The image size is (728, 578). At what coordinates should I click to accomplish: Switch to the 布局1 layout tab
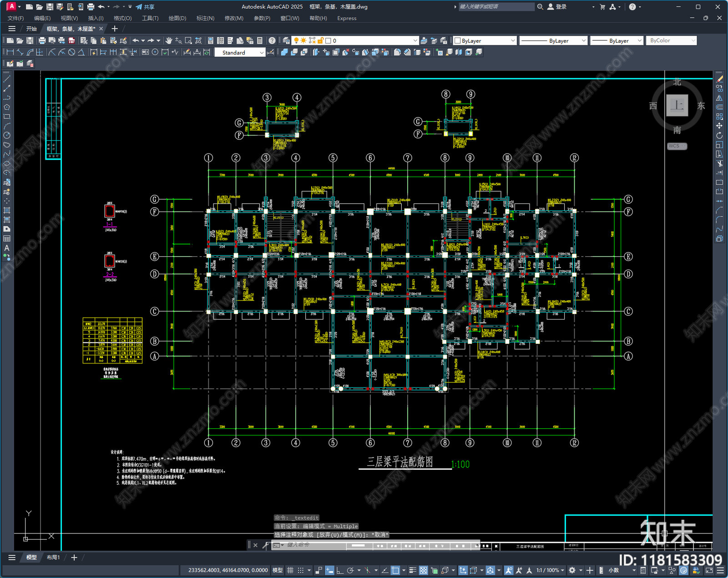(x=53, y=558)
